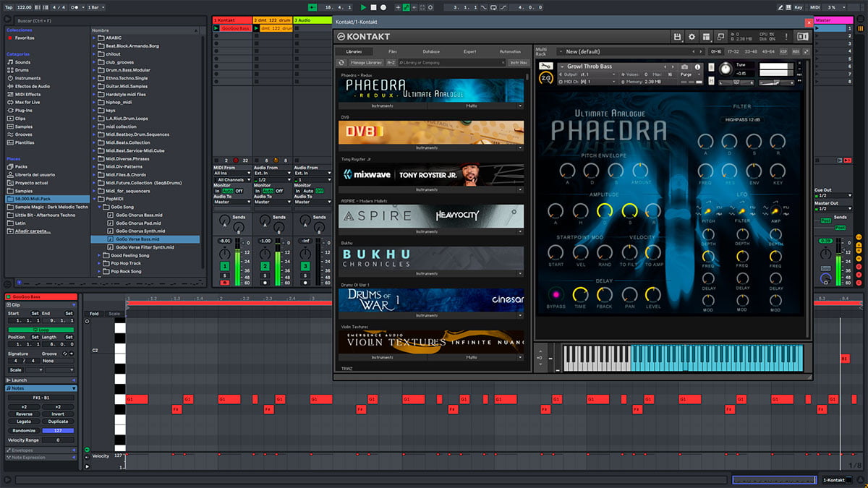This screenshot has width=868, height=488.
Task: Click the Invert notes button
Action: (x=58, y=414)
